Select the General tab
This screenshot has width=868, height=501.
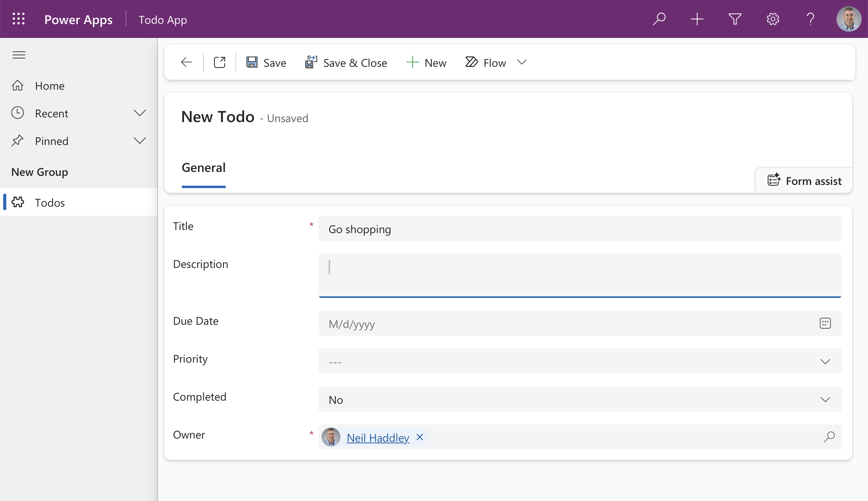pos(203,168)
